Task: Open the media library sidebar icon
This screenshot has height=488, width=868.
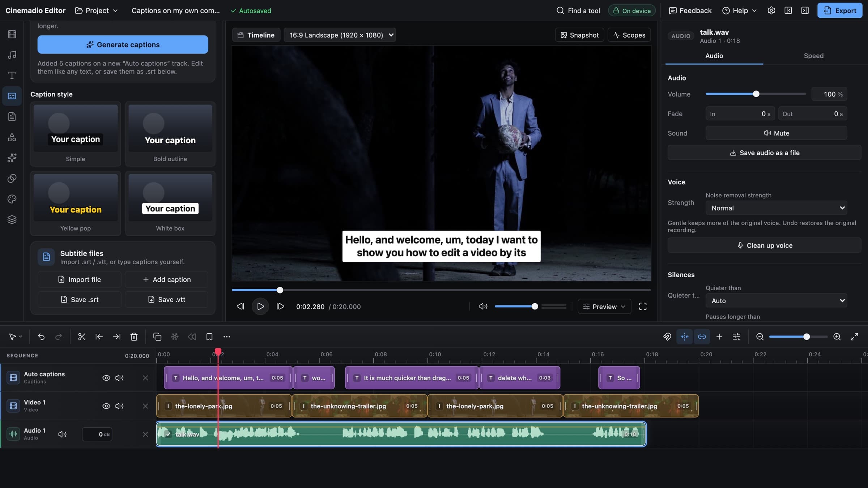Action: click(x=12, y=34)
